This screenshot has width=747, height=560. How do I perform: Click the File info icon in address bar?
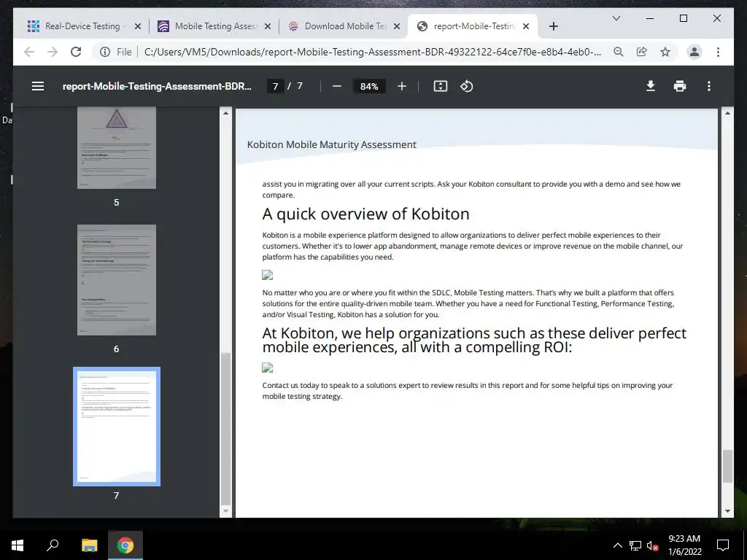pos(105,52)
